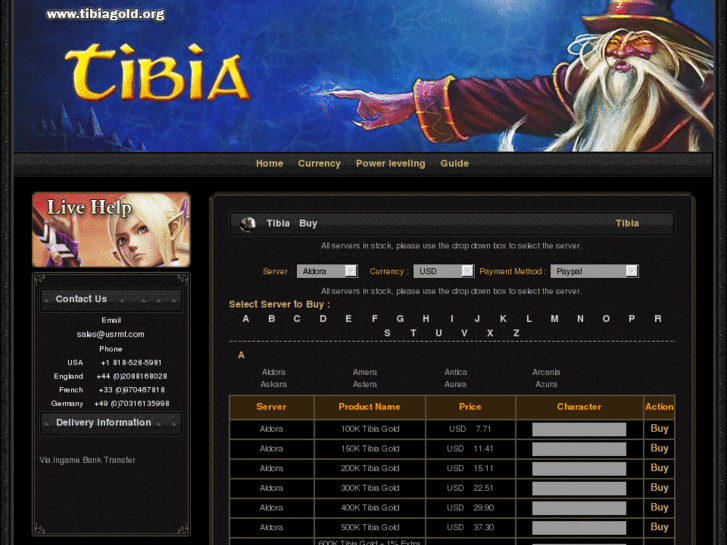Click Character field for 500K Tibia Gold

coord(579,528)
